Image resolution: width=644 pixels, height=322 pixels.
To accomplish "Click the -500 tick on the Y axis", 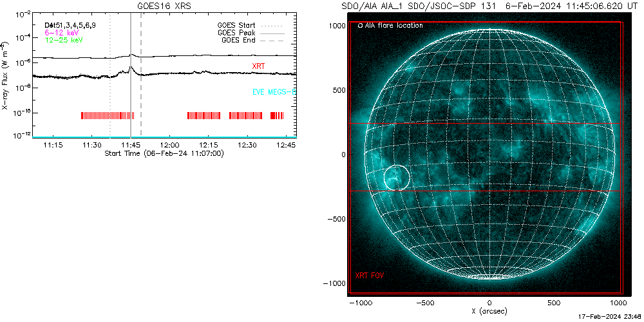I will [x=335, y=219].
